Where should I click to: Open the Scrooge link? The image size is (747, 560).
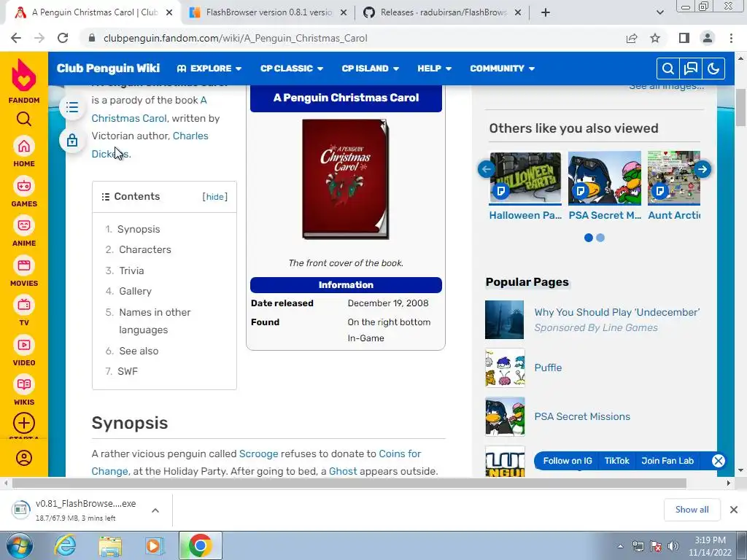click(x=259, y=454)
